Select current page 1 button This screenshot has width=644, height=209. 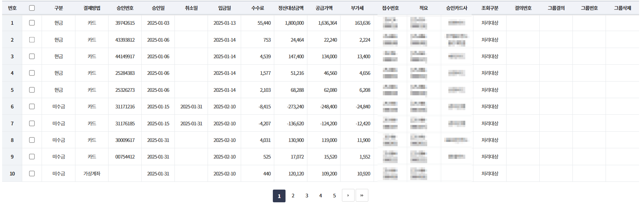(x=279, y=196)
